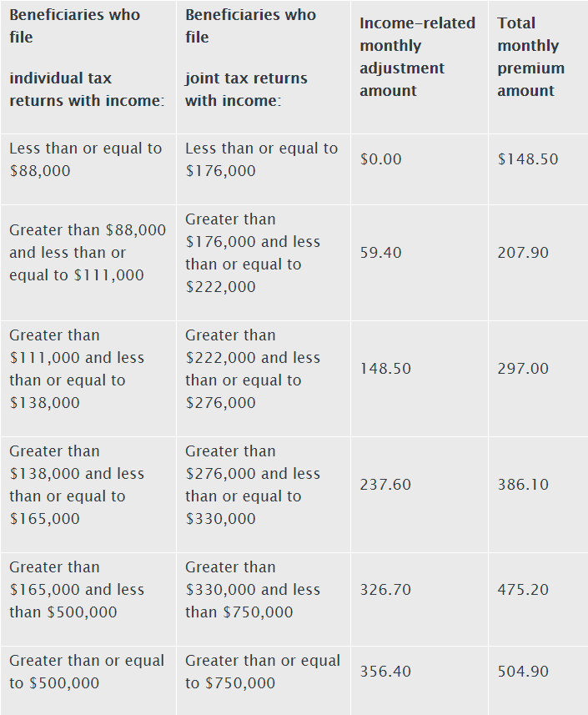Select the 207.90 total premium value
The width and height of the screenshot is (588, 715).
click(x=523, y=253)
